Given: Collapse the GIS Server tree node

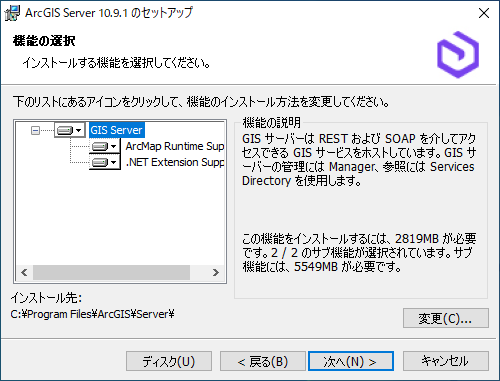Looking at the screenshot, I should tap(35, 130).
